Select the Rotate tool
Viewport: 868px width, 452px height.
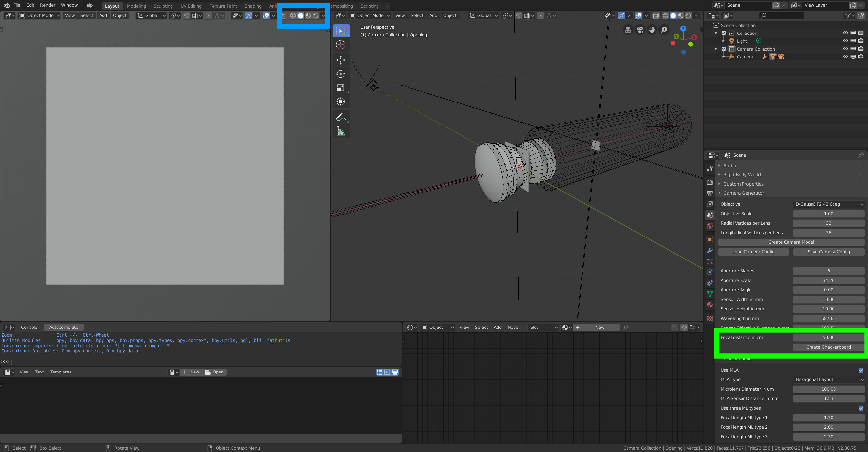point(341,74)
